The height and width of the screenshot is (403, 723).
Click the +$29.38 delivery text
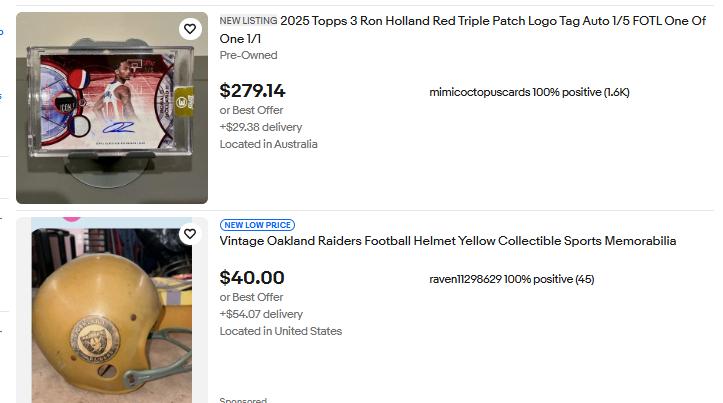(261, 127)
